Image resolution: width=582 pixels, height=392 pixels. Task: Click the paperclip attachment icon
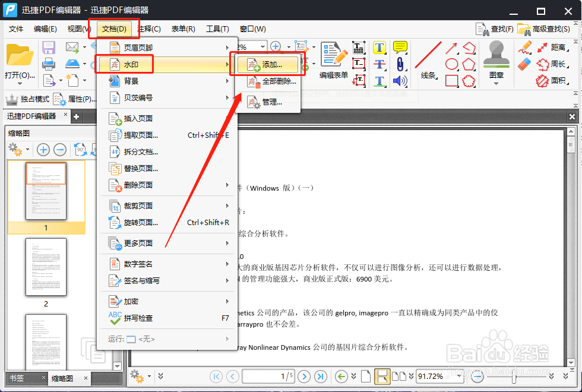tap(400, 64)
